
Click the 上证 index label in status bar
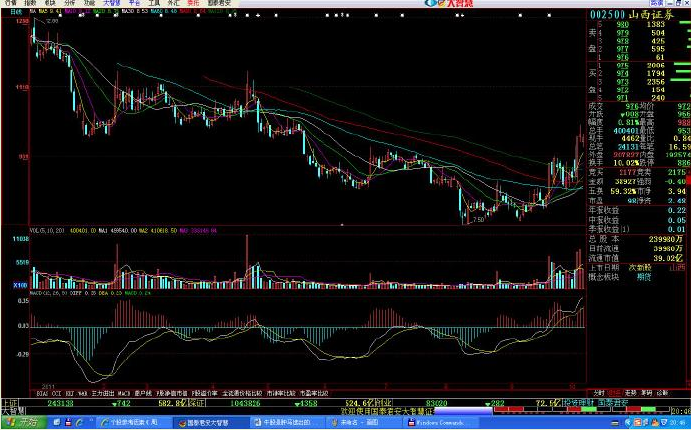click(9, 403)
